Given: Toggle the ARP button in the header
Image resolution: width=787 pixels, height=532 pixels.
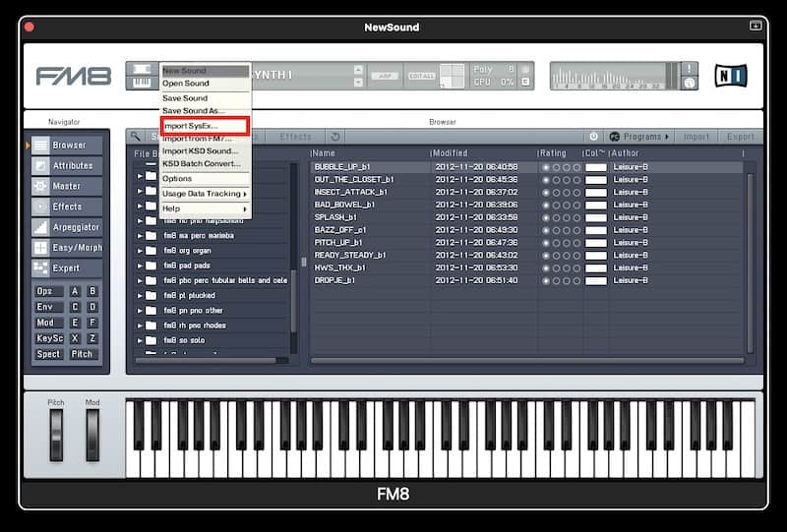Looking at the screenshot, I should point(385,76).
